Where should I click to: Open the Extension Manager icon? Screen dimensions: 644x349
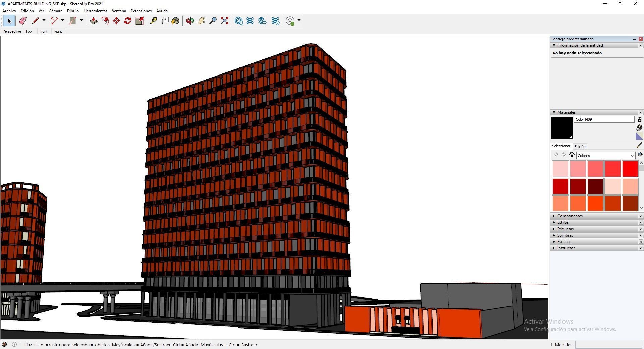275,21
